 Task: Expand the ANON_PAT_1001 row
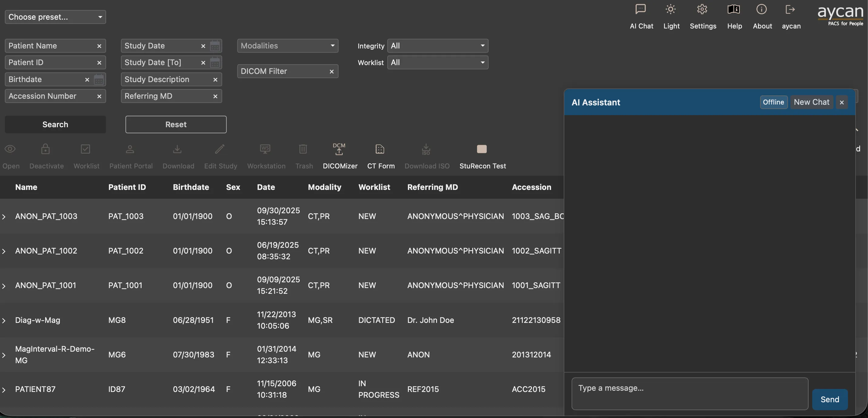coord(4,286)
